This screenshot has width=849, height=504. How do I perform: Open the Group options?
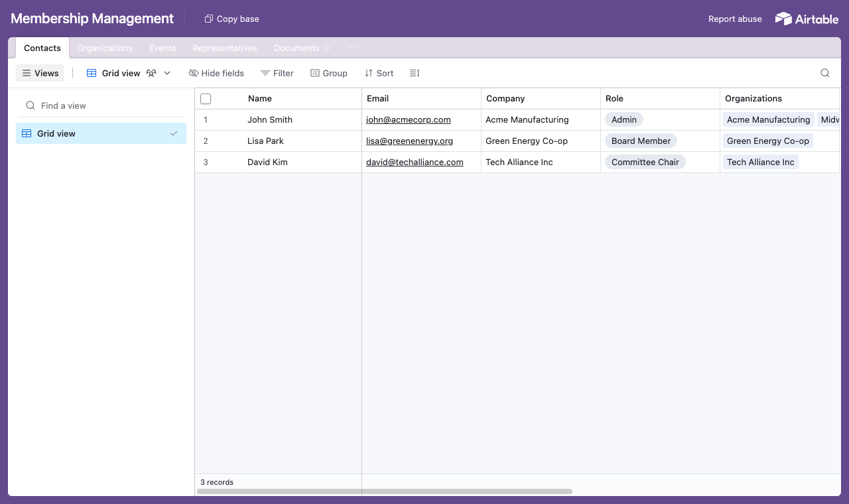pos(329,73)
